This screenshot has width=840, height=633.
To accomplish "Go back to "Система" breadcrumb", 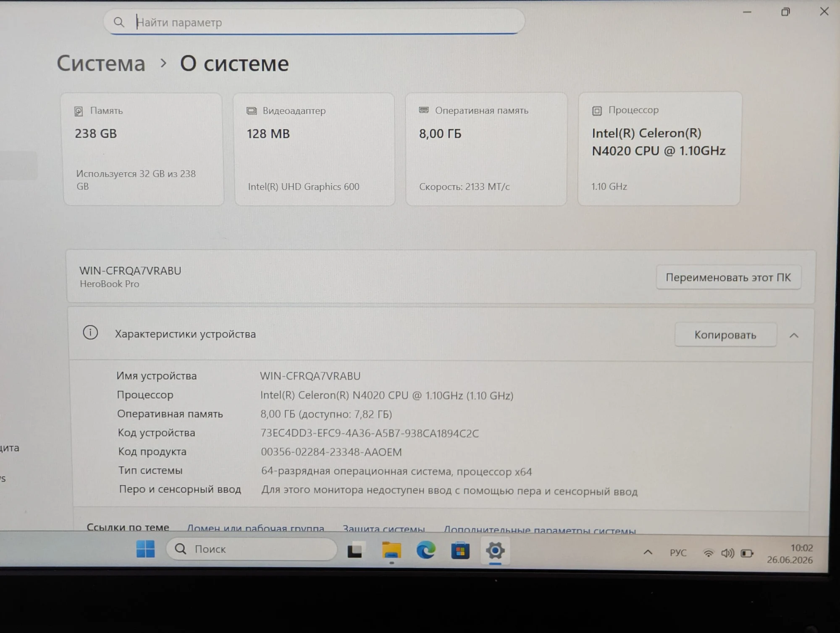I will point(101,63).
